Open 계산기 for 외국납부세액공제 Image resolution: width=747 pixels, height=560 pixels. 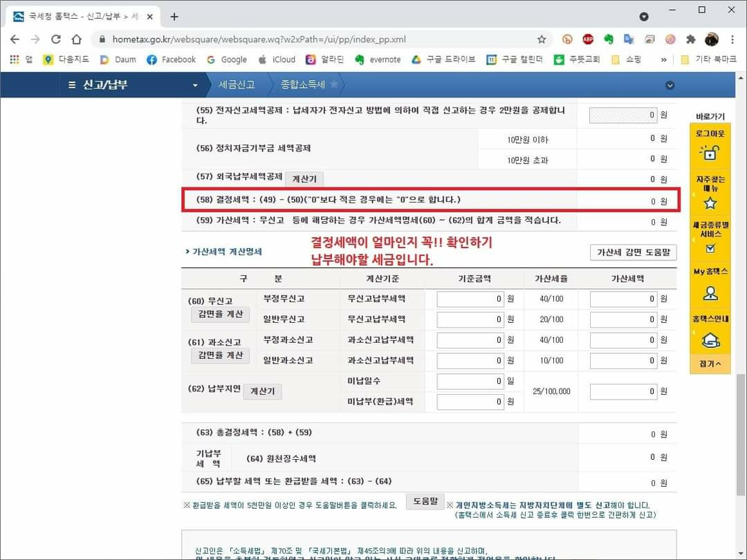click(x=304, y=179)
